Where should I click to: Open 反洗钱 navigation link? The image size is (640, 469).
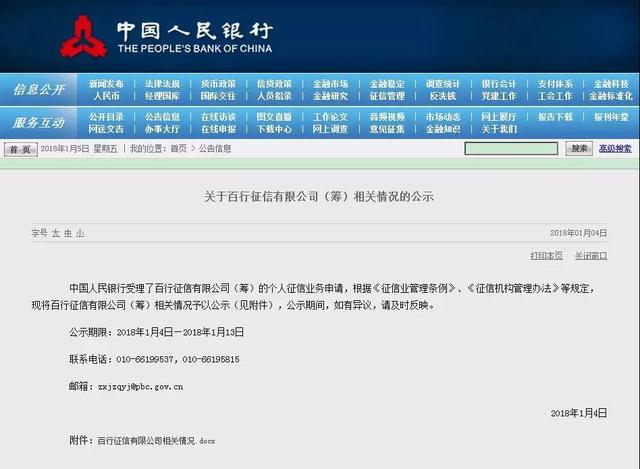[443, 96]
